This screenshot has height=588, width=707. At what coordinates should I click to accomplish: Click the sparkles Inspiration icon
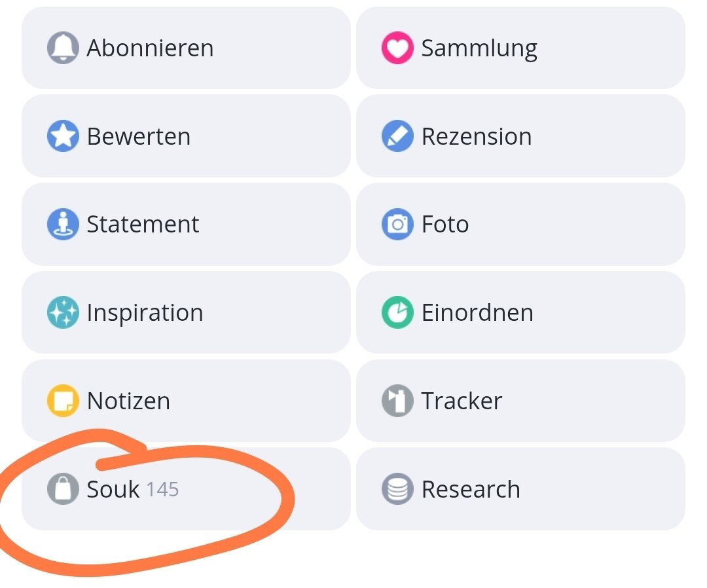tap(63, 312)
